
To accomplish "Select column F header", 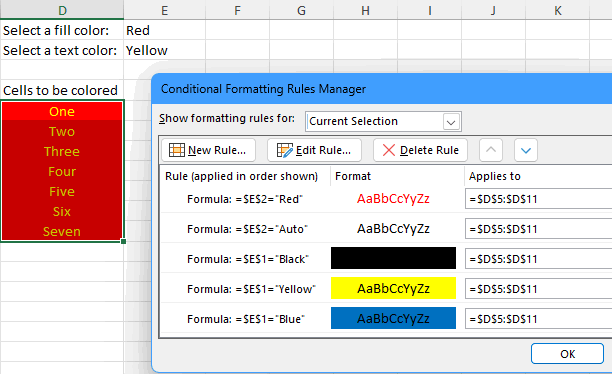I will pos(237,10).
